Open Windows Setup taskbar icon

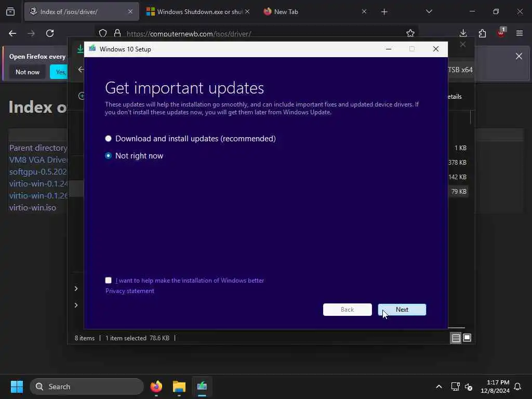tap(202, 387)
